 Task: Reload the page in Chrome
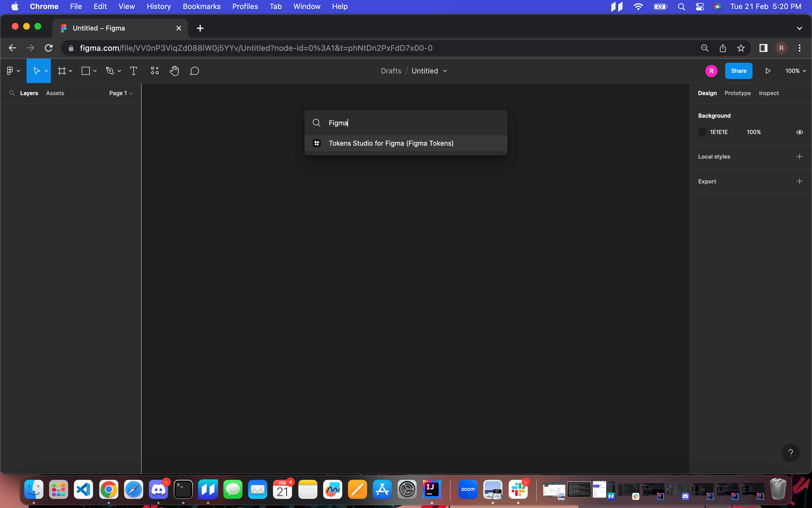[x=49, y=48]
